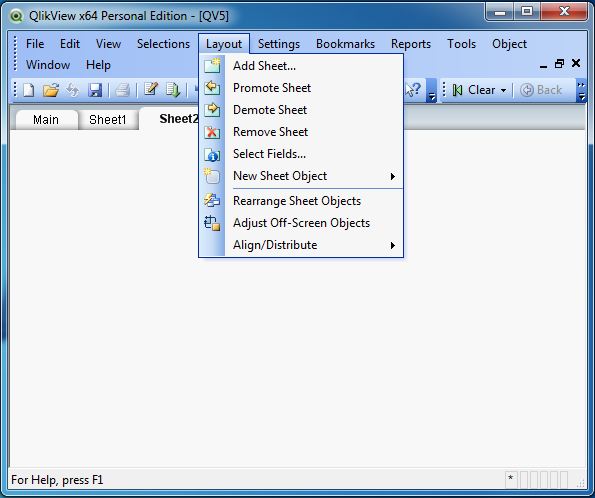Click the Reload script toolbar icon
The height and width of the screenshot is (498, 595).
pyautogui.click(x=173, y=90)
